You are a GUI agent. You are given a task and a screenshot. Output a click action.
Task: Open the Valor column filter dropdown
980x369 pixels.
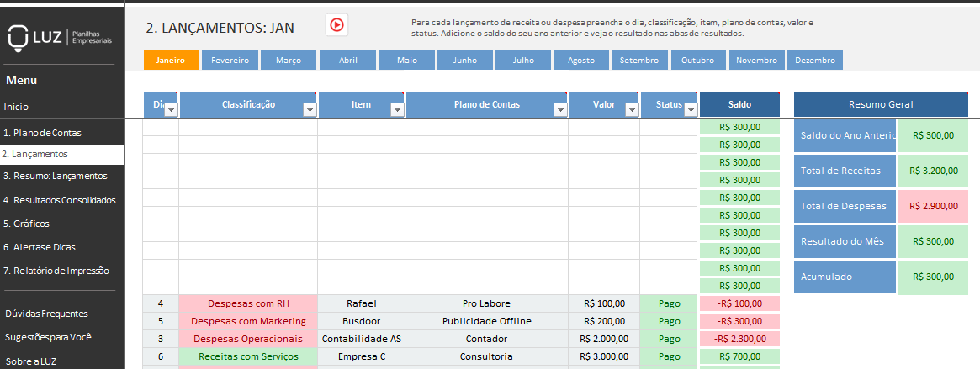(631, 109)
